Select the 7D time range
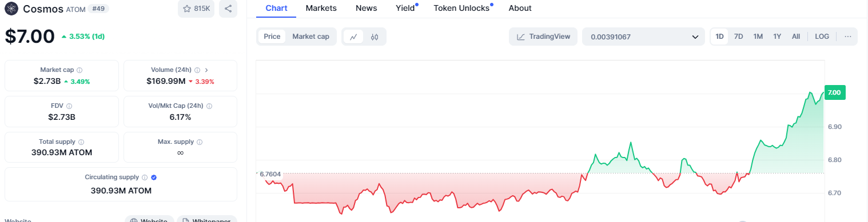 pyautogui.click(x=738, y=37)
